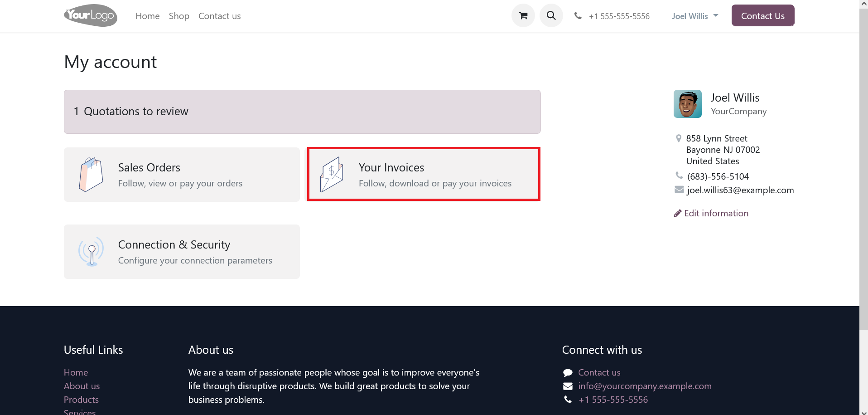The height and width of the screenshot is (415, 868).
Task: Click the phone icon beside +1 555-555-5556
Action: 578,15
